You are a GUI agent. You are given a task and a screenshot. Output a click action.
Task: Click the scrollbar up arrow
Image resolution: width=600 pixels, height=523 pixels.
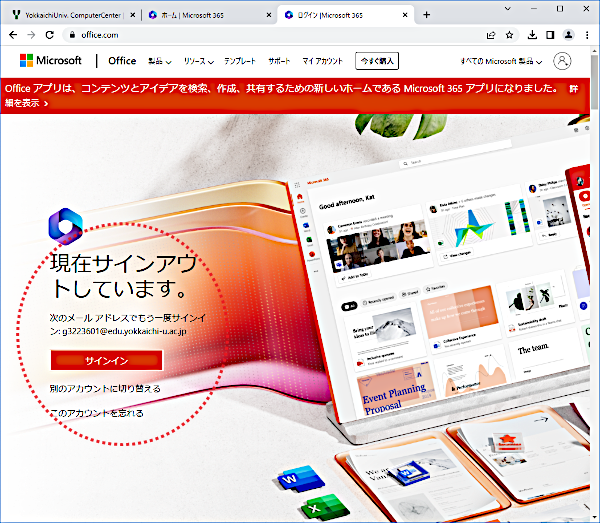coord(594,51)
